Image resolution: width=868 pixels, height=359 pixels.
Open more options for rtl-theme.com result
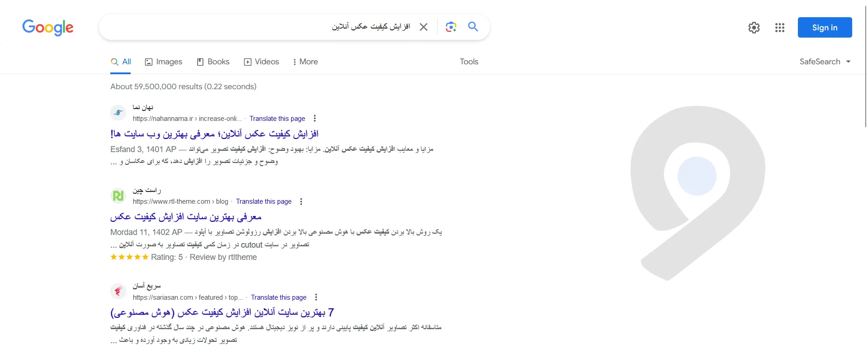(301, 201)
